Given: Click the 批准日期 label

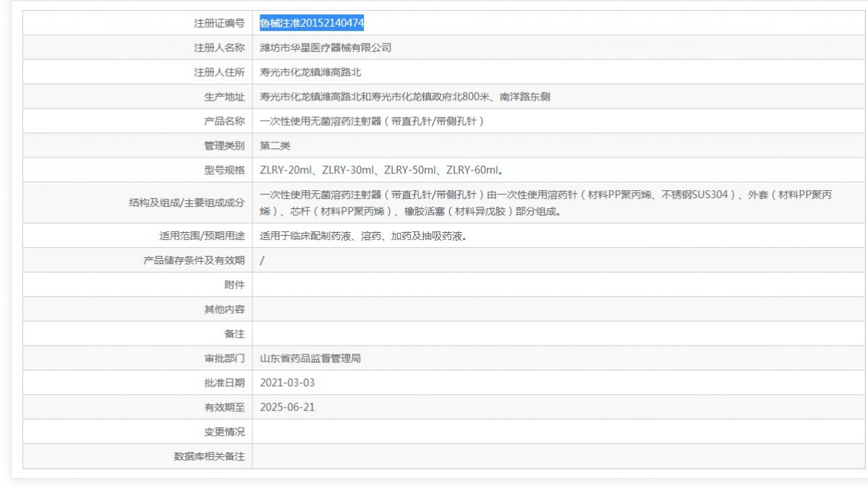Looking at the screenshot, I should click(224, 383).
